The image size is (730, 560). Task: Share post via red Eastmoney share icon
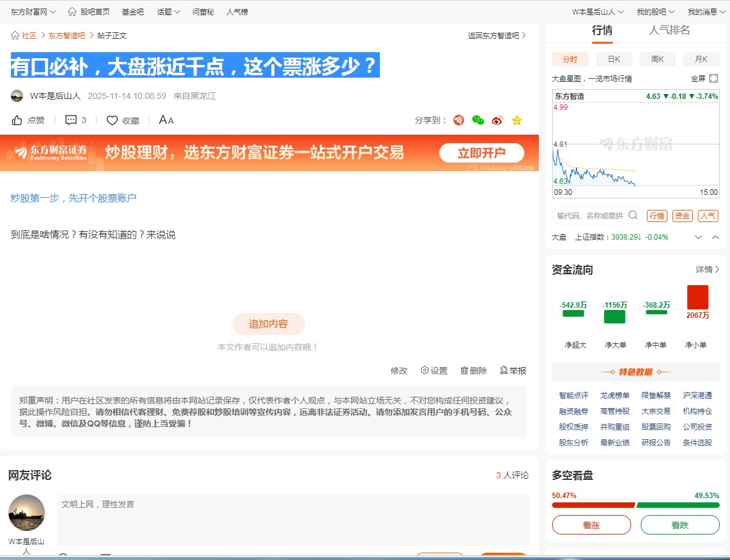pos(459,120)
